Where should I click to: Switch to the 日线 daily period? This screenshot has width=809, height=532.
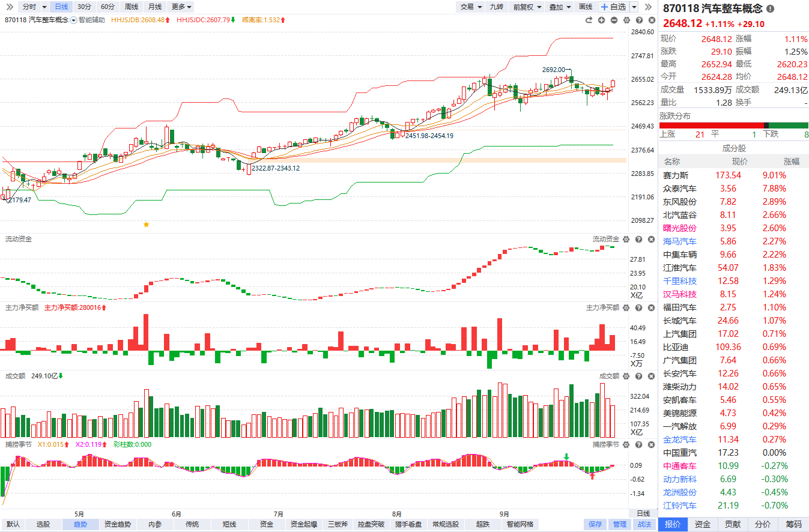[x=61, y=7]
